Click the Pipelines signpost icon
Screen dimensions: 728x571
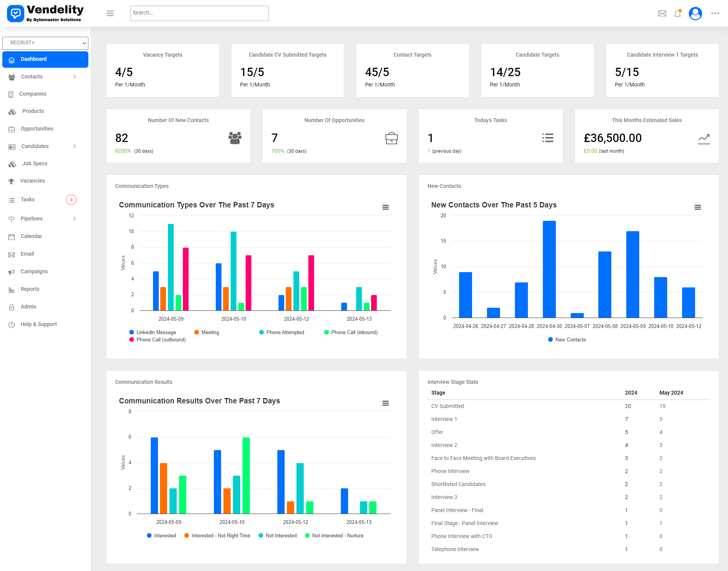click(x=12, y=219)
